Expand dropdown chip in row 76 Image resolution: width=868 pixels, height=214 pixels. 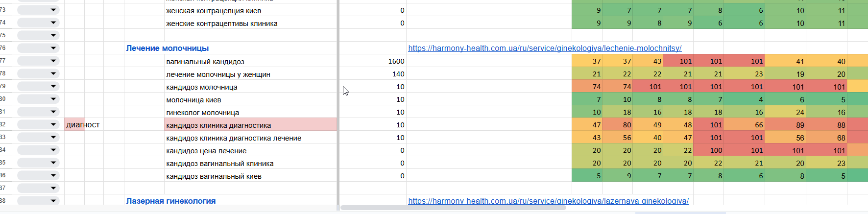(38, 48)
